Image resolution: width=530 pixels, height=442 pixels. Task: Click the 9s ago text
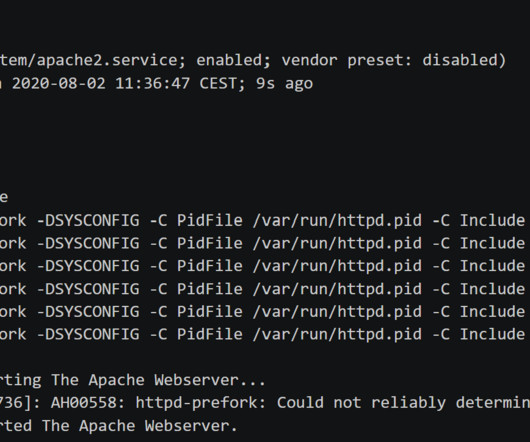[x=284, y=84]
